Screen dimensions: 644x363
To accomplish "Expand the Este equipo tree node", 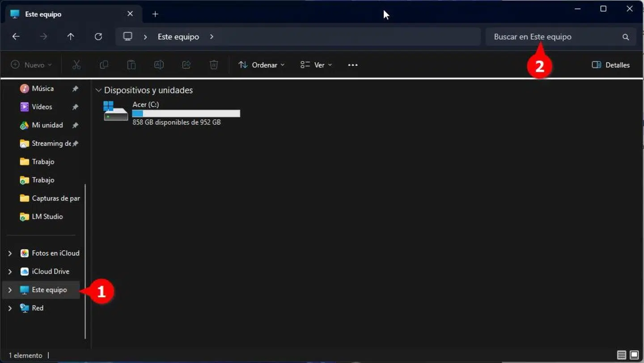I will (10, 290).
